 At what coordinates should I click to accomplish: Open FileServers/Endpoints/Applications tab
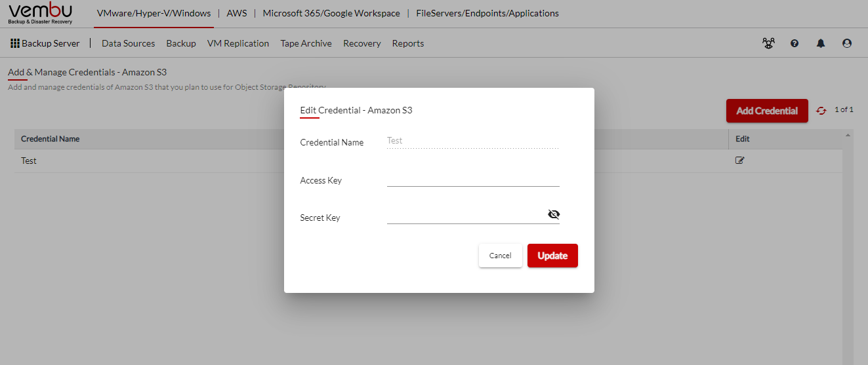[x=487, y=13]
